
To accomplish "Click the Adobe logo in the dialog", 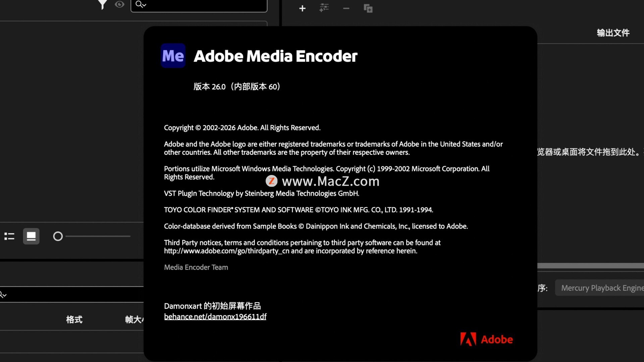I will 486,339.
